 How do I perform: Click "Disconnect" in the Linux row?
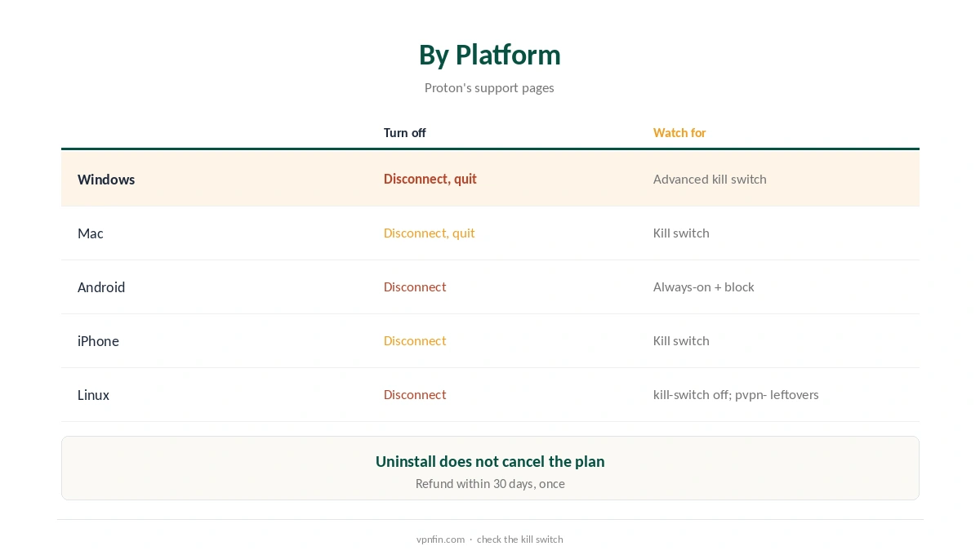pos(415,394)
